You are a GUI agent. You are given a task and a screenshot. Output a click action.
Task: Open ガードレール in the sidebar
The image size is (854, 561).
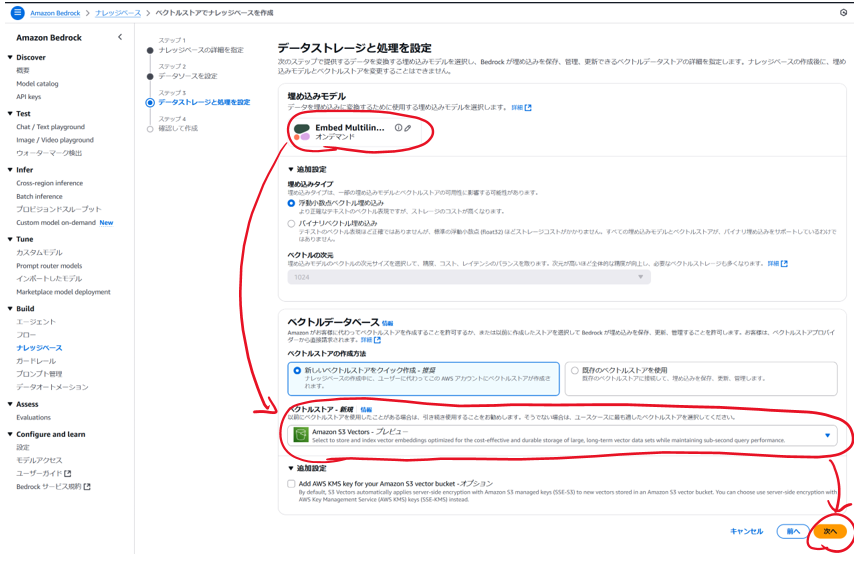tap(36, 361)
